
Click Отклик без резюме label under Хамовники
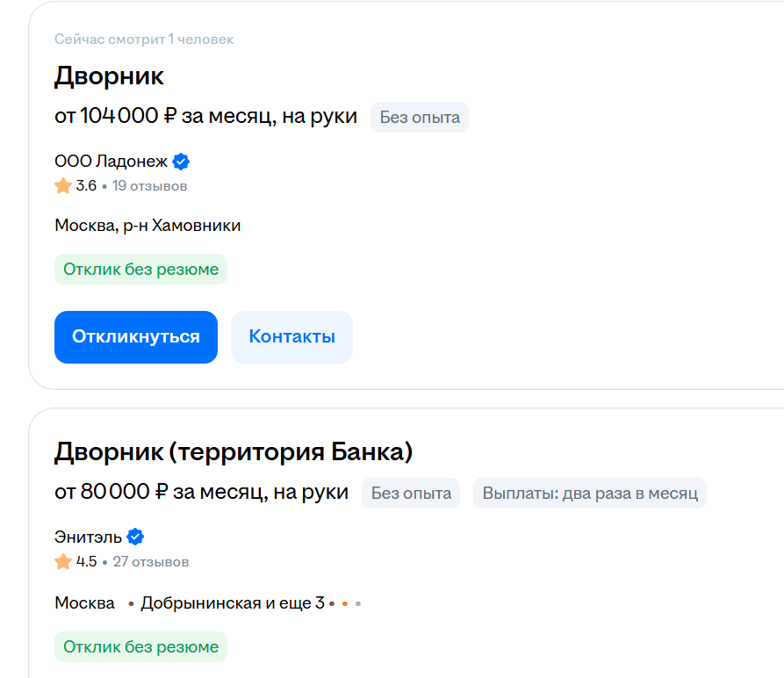140,270
